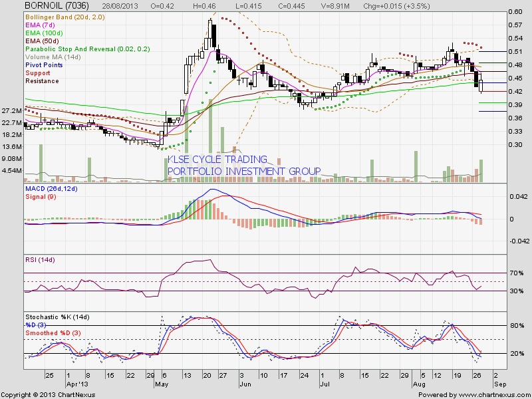Screen dimensions: 532x399
Task: Click the Signal (9) indicator label
Action: 41,197
